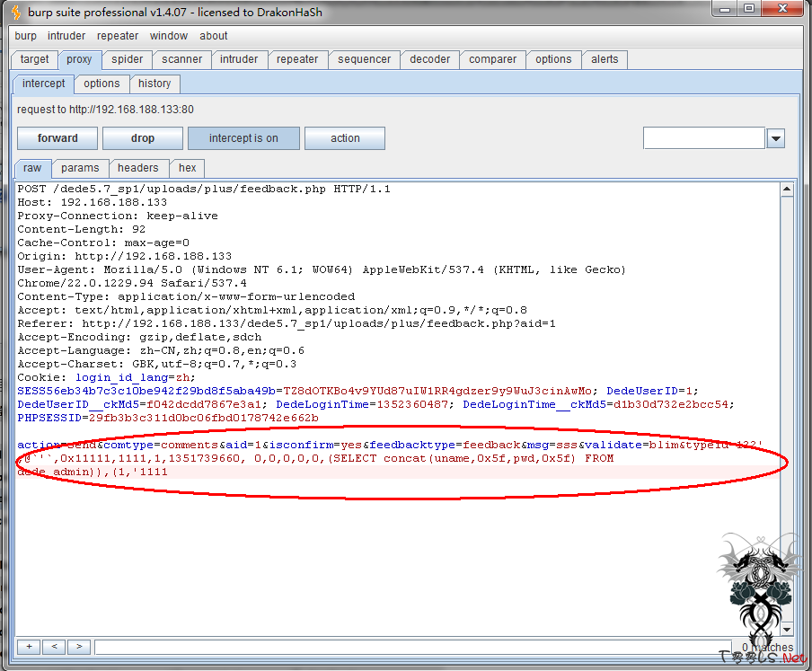Close the Burp Suite window
The width and height of the screenshot is (812, 671).
tap(782, 9)
